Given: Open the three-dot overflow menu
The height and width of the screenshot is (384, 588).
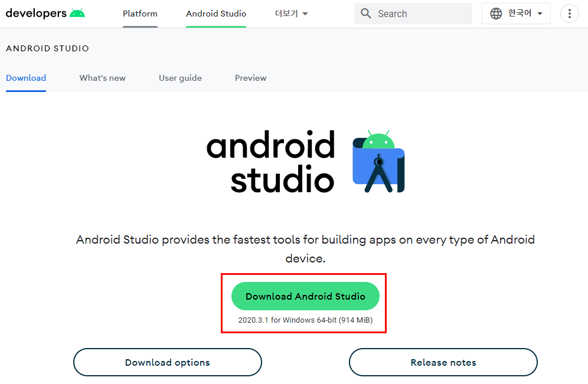Looking at the screenshot, I should [x=569, y=14].
